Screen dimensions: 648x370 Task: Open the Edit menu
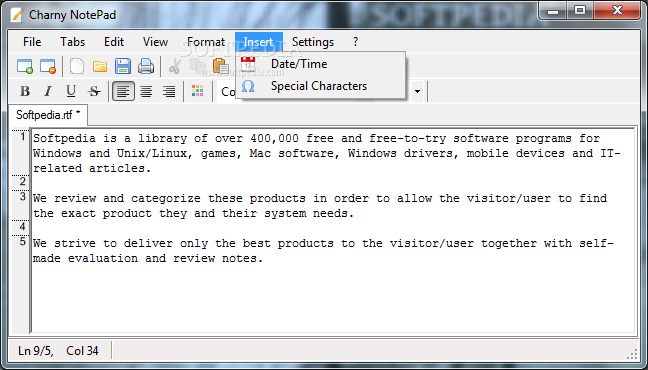[x=114, y=42]
